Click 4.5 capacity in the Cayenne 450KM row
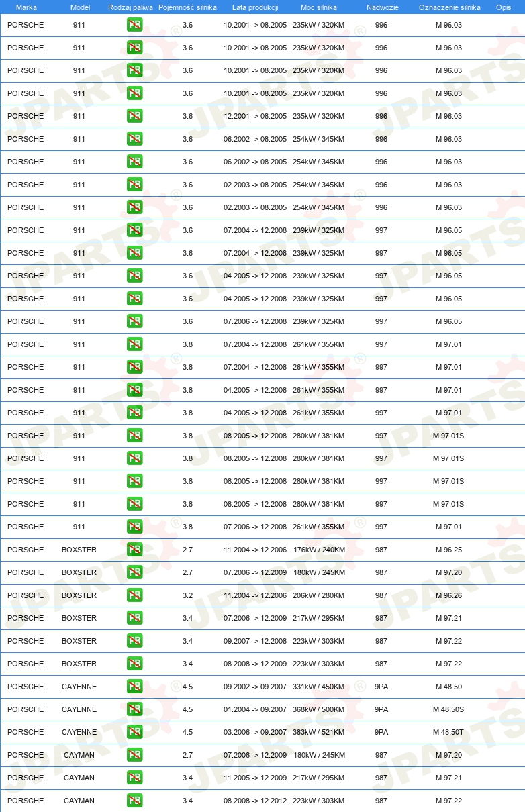 coord(187,687)
